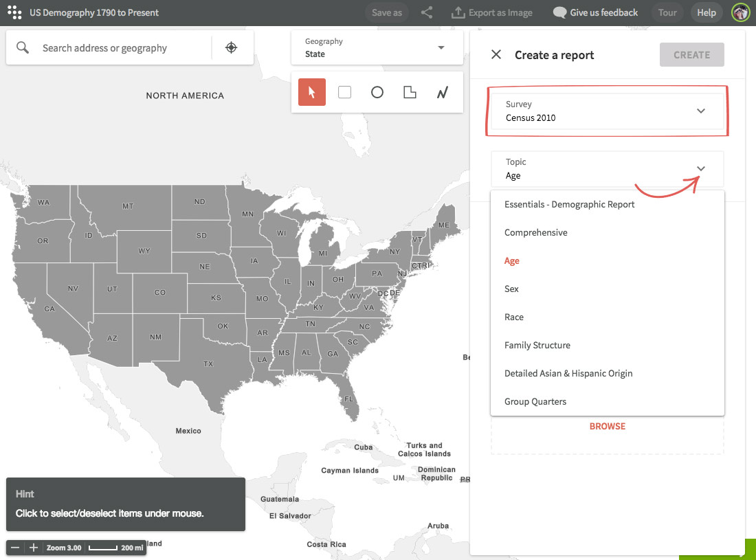Image resolution: width=756 pixels, height=560 pixels.
Task: Collapse the Topic dropdown chevron
Action: [700, 169]
